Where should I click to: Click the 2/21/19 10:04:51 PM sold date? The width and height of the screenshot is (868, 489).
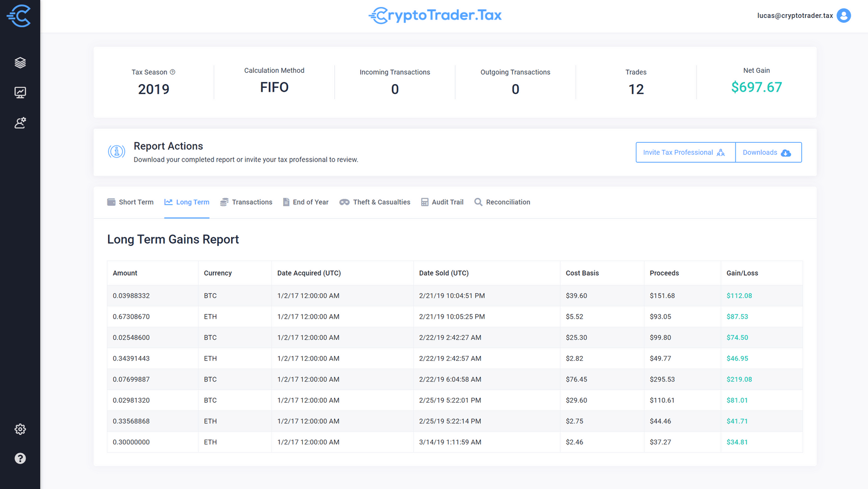[452, 296]
